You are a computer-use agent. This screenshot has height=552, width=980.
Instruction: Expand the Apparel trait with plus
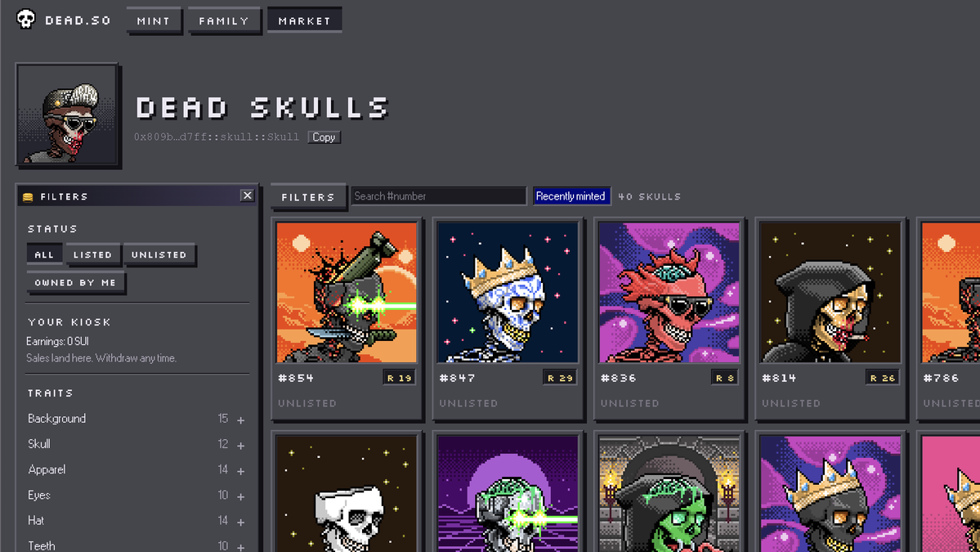pos(240,471)
